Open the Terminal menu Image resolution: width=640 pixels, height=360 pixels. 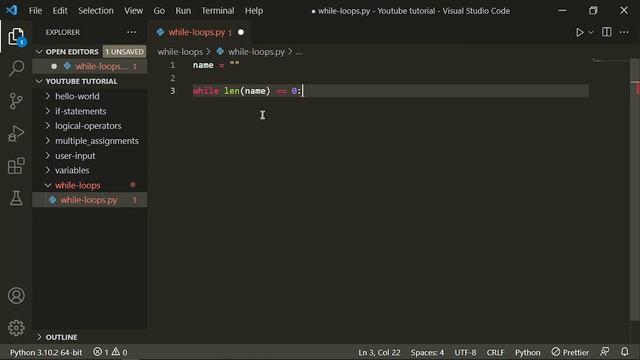coord(218,11)
